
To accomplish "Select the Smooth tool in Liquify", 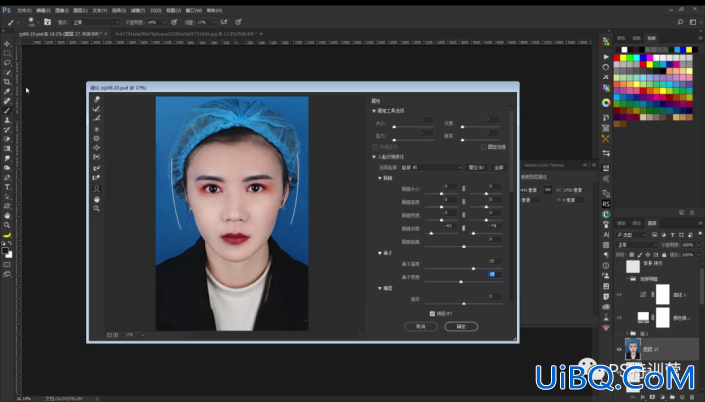I will point(97,118).
